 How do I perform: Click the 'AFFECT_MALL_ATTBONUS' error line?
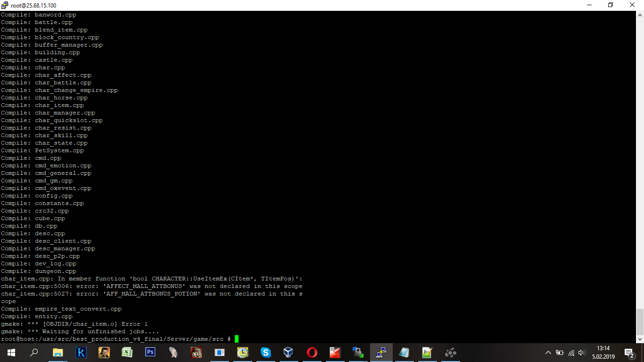tap(152, 286)
